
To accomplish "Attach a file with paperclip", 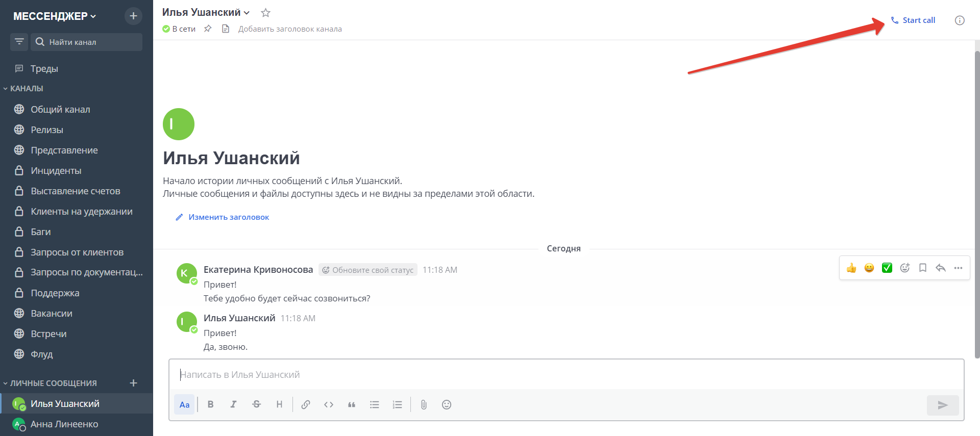I will click(x=424, y=404).
